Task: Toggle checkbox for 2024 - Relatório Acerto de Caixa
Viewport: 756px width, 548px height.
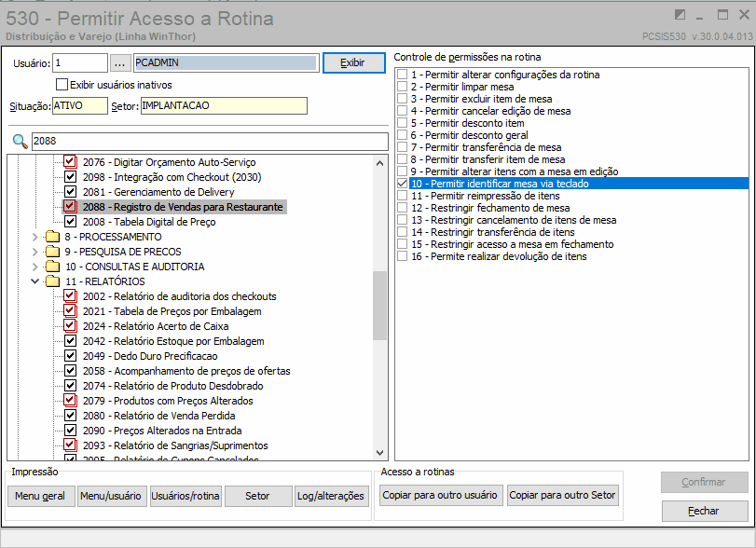Action: pyautogui.click(x=70, y=326)
